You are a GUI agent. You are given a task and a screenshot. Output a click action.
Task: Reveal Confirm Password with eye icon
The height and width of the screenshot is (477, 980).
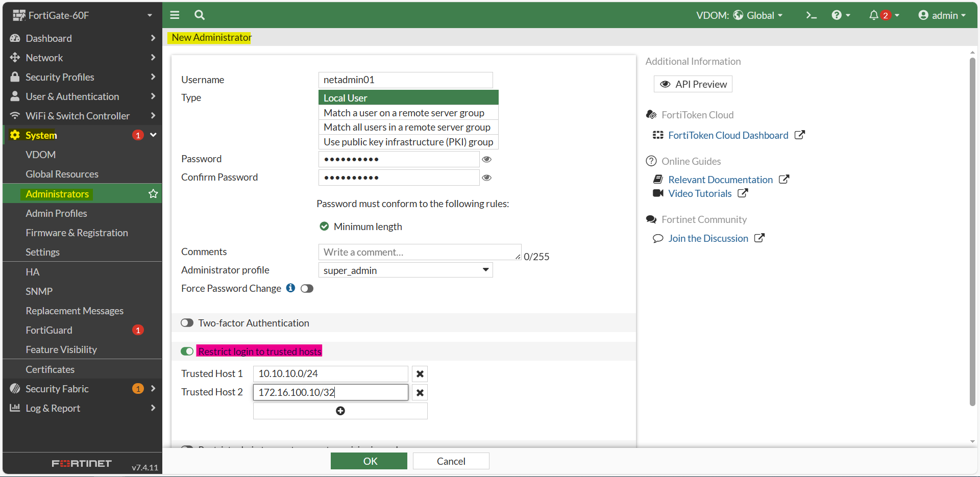point(487,178)
